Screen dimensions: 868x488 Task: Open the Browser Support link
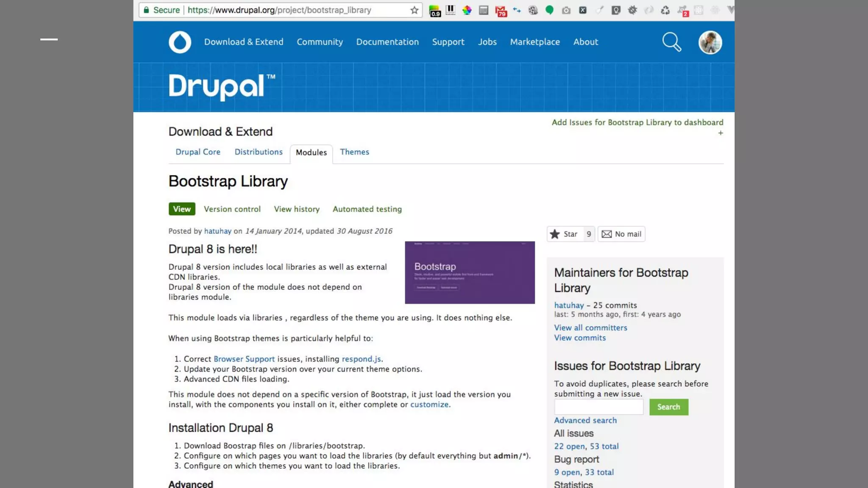click(244, 359)
